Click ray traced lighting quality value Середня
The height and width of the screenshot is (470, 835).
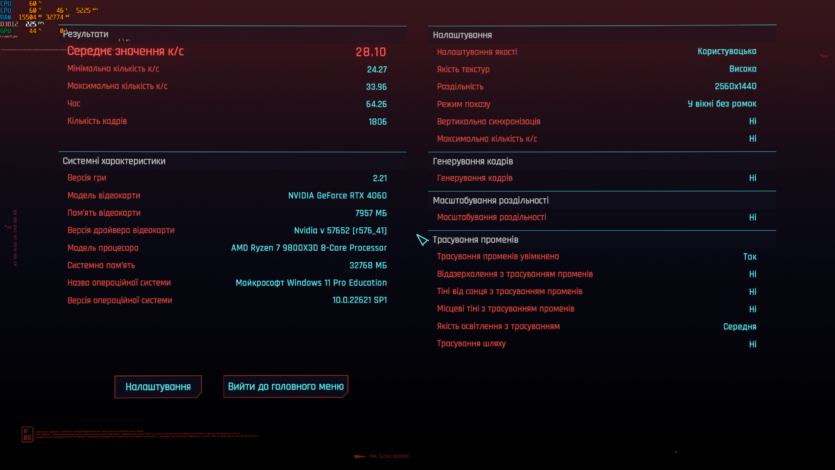pyautogui.click(x=740, y=327)
